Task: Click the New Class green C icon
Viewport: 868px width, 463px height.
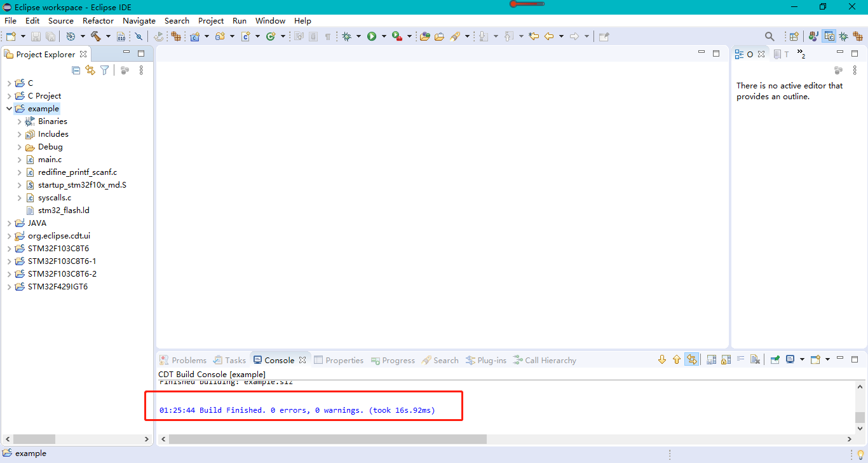Action: [x=271, y=36]
